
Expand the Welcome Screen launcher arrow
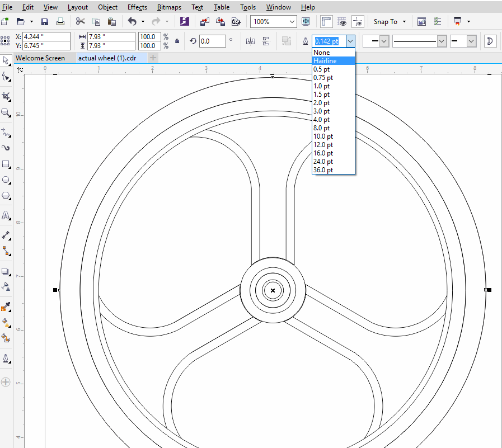click(x=468, y=22)
